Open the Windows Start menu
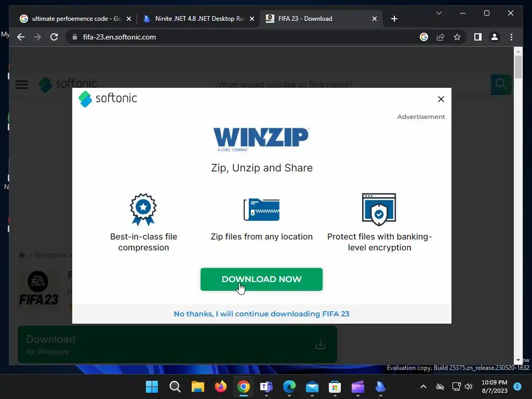532x399 pixels. click(x=152, y=387)
